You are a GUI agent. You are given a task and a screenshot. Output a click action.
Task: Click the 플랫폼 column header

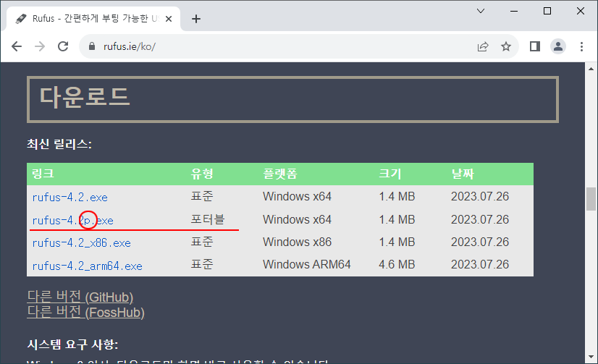[x=280, y=174]
